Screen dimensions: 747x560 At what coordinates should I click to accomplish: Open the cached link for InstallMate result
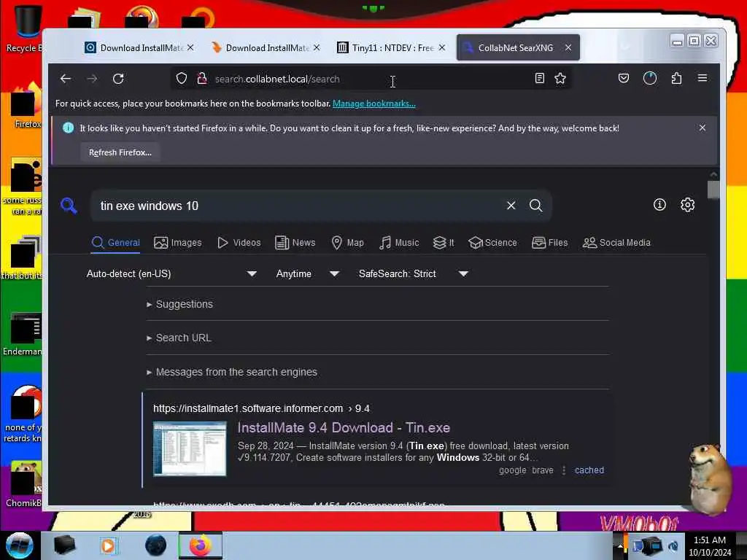(x=589, y=470)
